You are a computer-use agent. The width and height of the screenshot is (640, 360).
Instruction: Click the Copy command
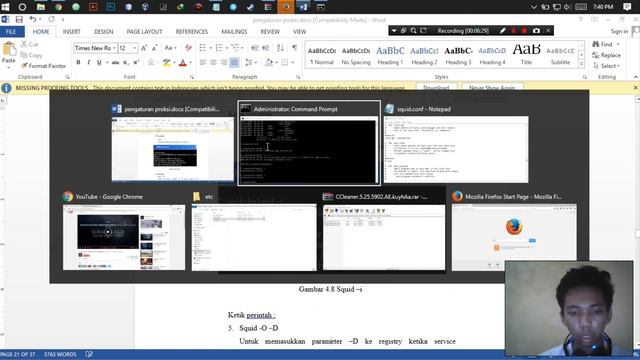(x=31, y=55)
